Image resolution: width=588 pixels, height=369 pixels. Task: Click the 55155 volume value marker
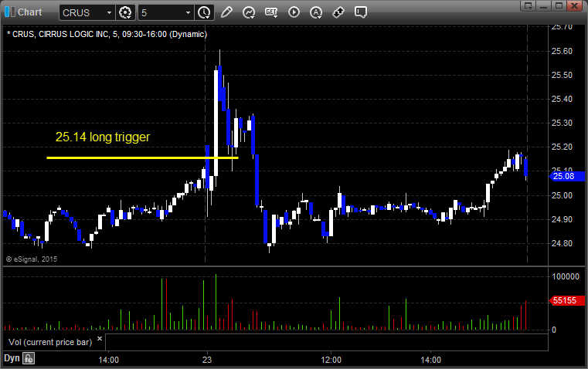(567, 300)
